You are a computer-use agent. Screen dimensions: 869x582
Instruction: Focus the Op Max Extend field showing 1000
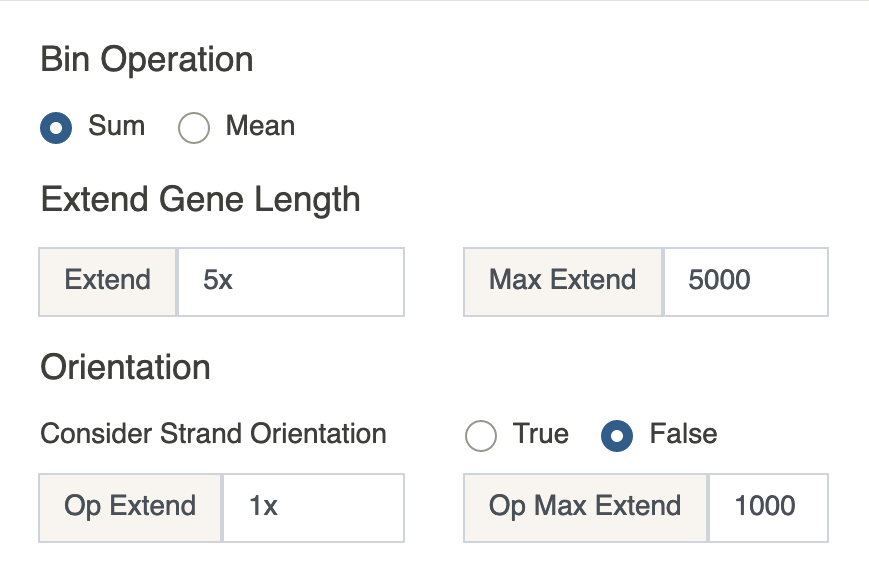[769, 508]
